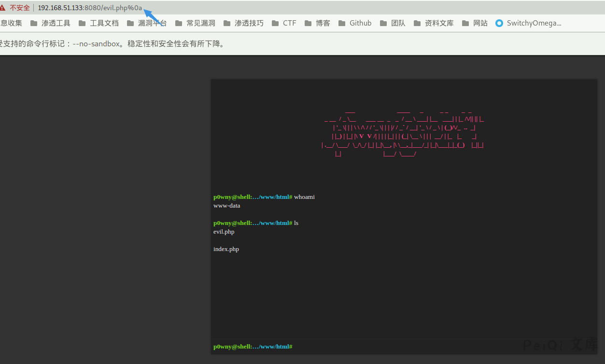Image resolution: width=605 pixels, height=364 pixels.
Task: Open the 网站 bookmark menu
Action: tap(475, 23)
